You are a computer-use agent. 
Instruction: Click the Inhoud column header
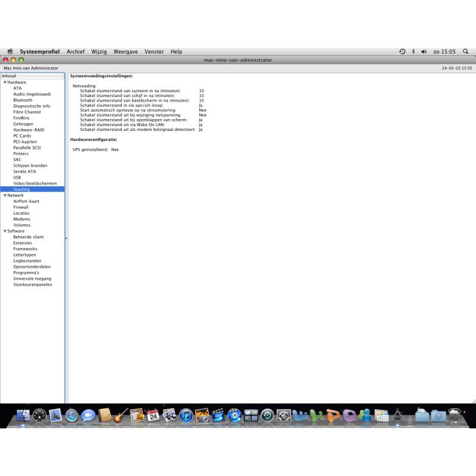click(33, 76)
